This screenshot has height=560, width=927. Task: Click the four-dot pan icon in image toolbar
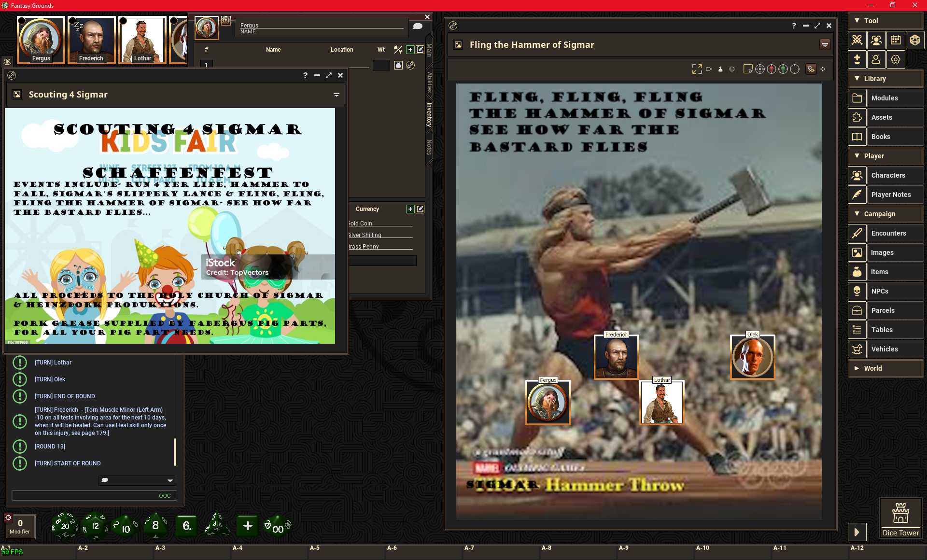[823, 69]
